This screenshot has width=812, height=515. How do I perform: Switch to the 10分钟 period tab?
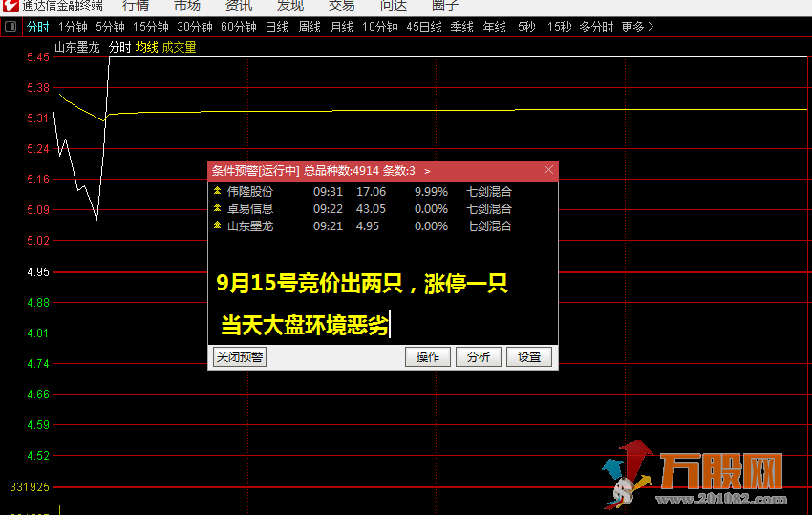(x=380, y=27)
